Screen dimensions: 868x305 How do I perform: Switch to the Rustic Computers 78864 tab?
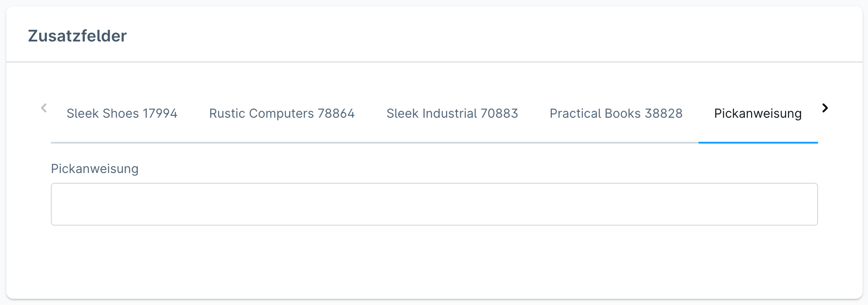tap(281, 114)
